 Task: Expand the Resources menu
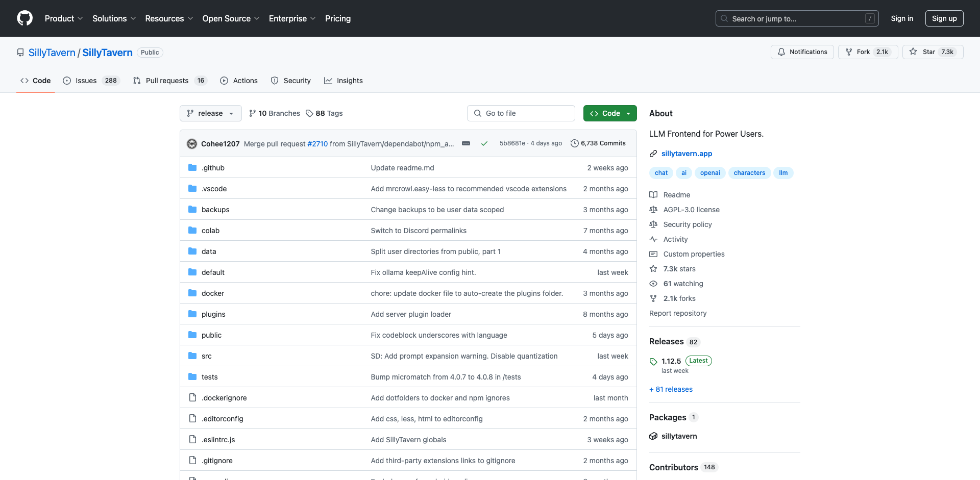169,18
